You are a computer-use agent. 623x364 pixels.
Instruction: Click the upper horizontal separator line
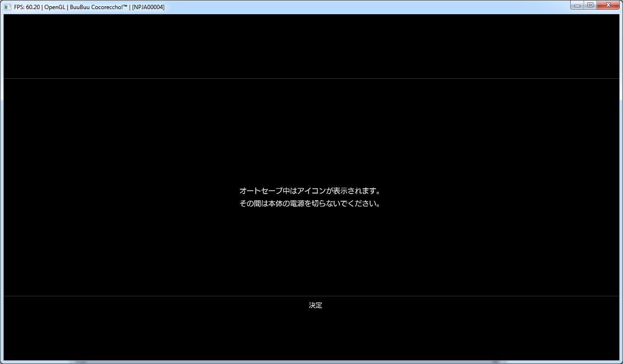311,78
